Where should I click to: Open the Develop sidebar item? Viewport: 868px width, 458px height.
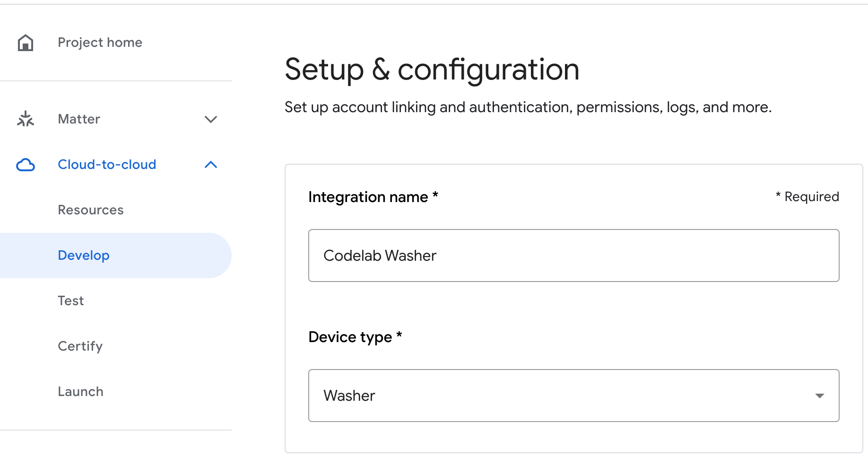point(84,255)
